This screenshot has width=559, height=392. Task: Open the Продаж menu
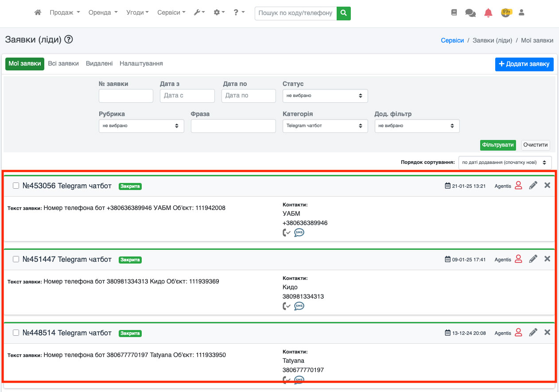coord(65,13)
